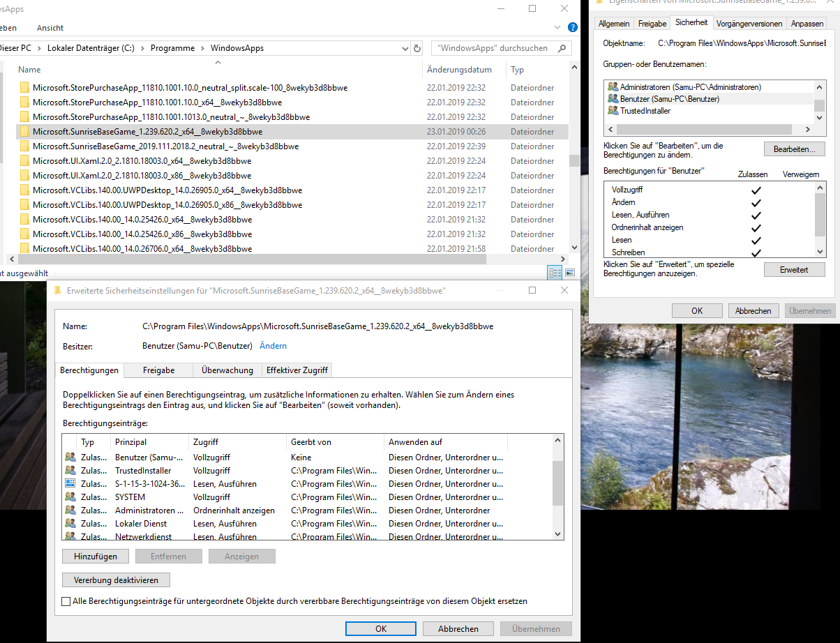Click folder icon of StorePurchaseApp_11810.1001.1013.0_neutral
840x643 pixels.
coord(25,117)
